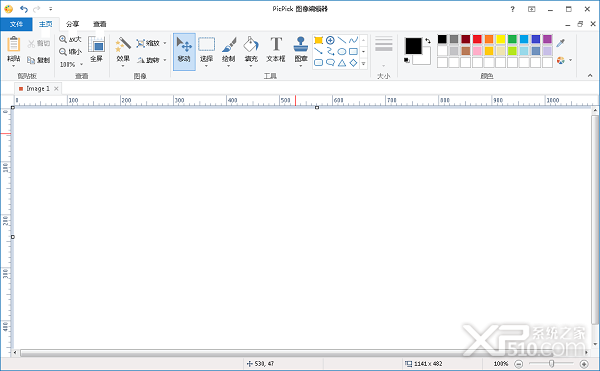Click the status bar zoom slider
The height and width of the screenshot is (371, 600).
(x=551, y=364)
